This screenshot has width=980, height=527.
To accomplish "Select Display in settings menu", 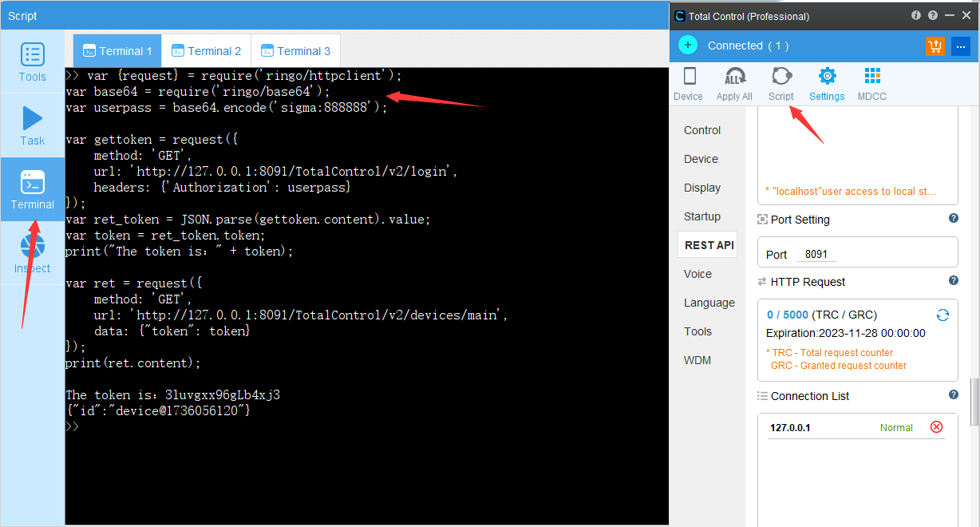I will [702, 188].
